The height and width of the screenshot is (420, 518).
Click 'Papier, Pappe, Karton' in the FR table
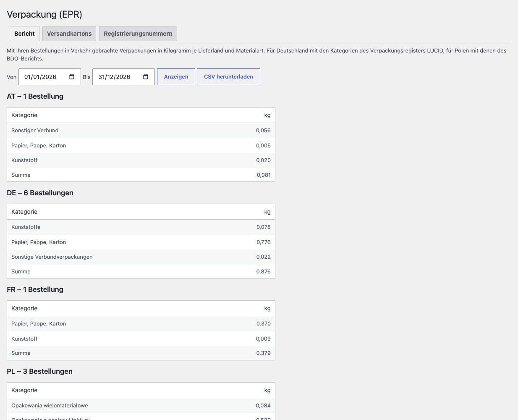pyautogui.click(x=39, y=324)
